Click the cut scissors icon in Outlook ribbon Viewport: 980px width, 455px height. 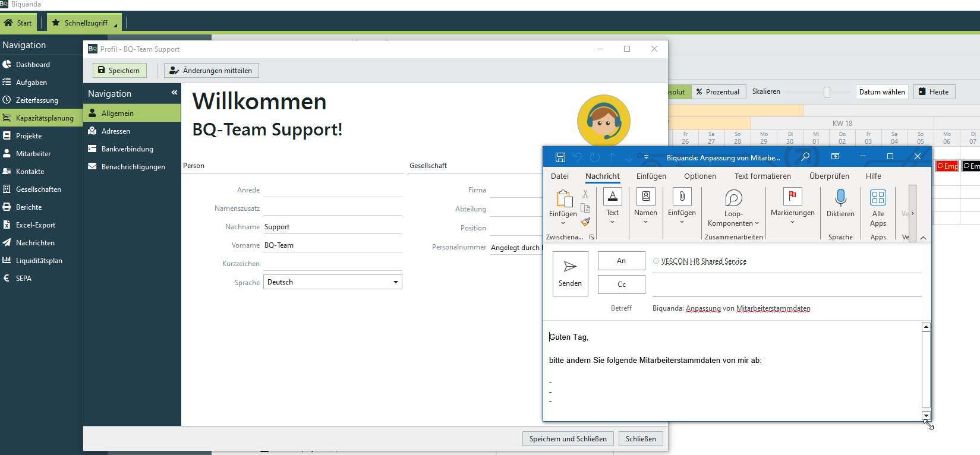point(585,194)
